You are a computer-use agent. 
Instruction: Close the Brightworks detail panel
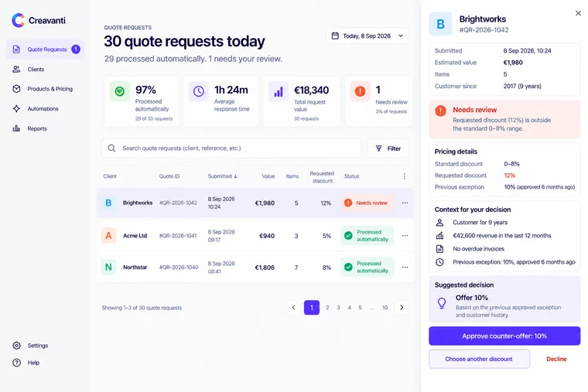point(578,13)
